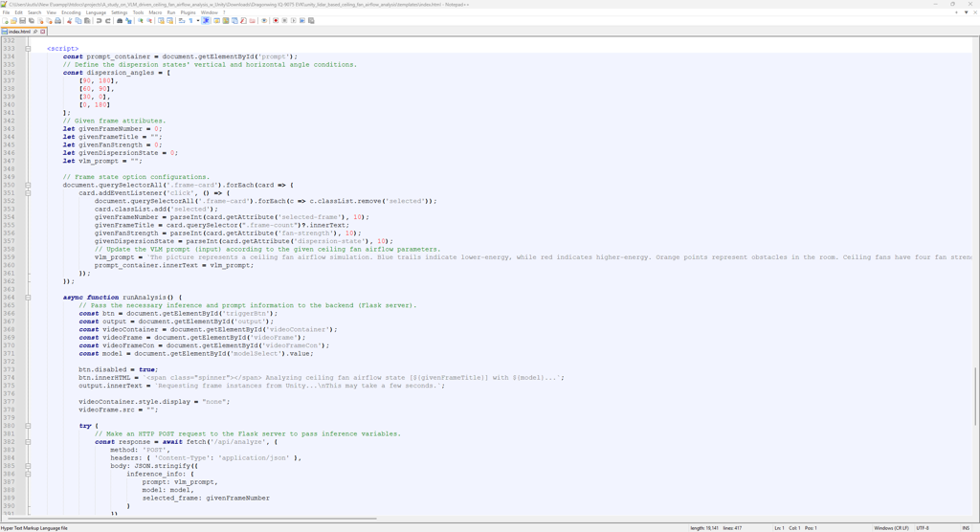Select the index.html document tab
Screen dimensions: 980x532
coord(19,32)
